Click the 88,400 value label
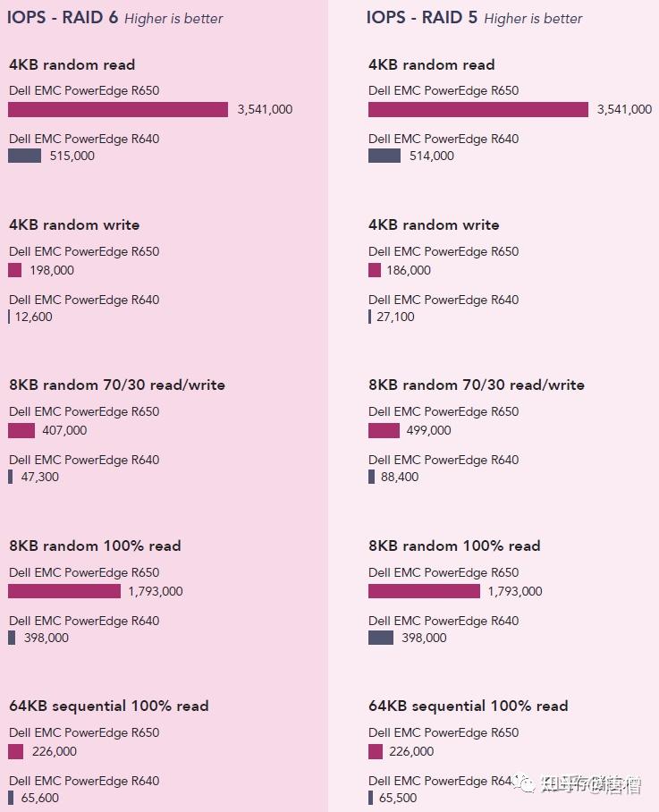659x812 pixels. [401, 477]
